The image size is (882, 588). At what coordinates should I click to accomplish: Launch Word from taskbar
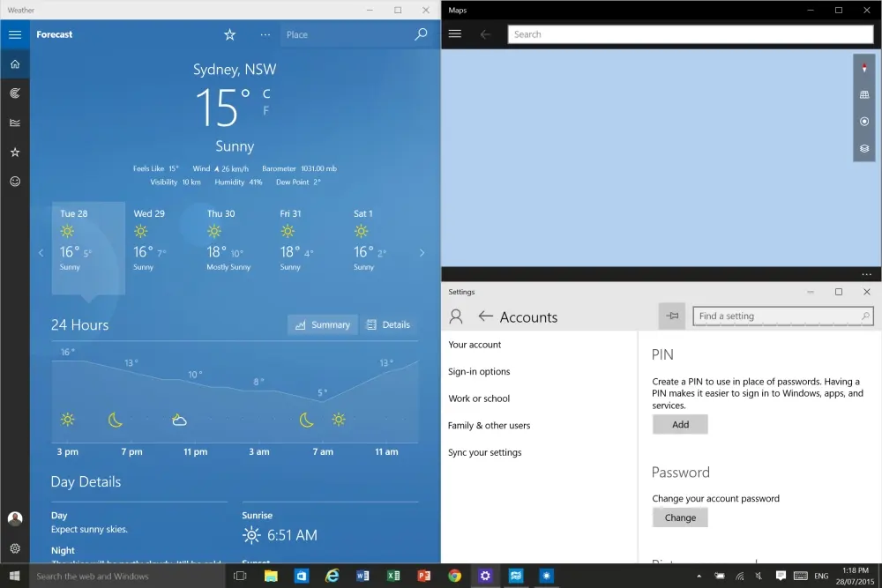363,576
